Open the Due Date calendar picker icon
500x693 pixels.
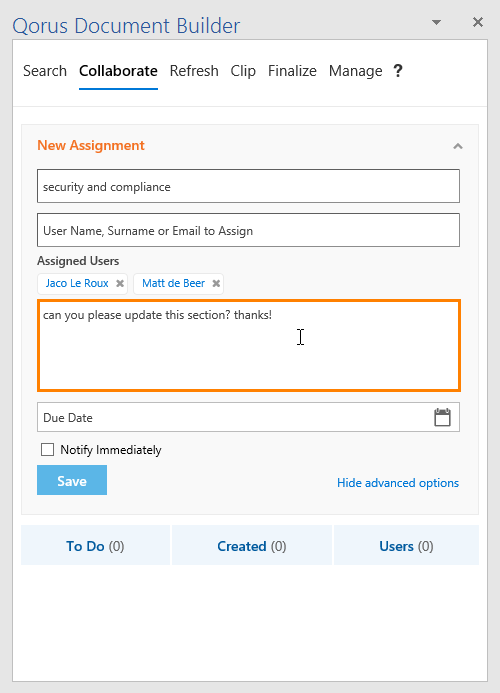(x=442, y=417)
